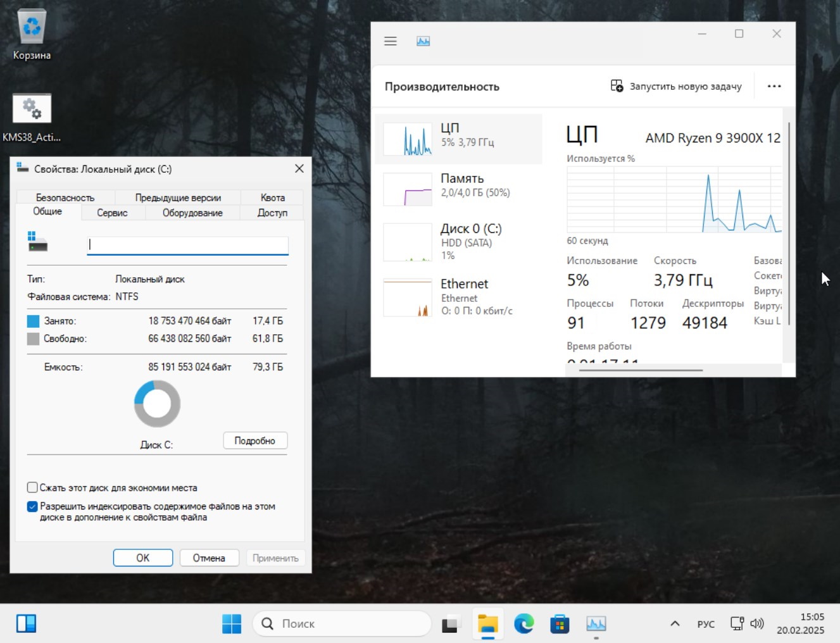
Task: Click the Отмена button
Action: [209, 558]
